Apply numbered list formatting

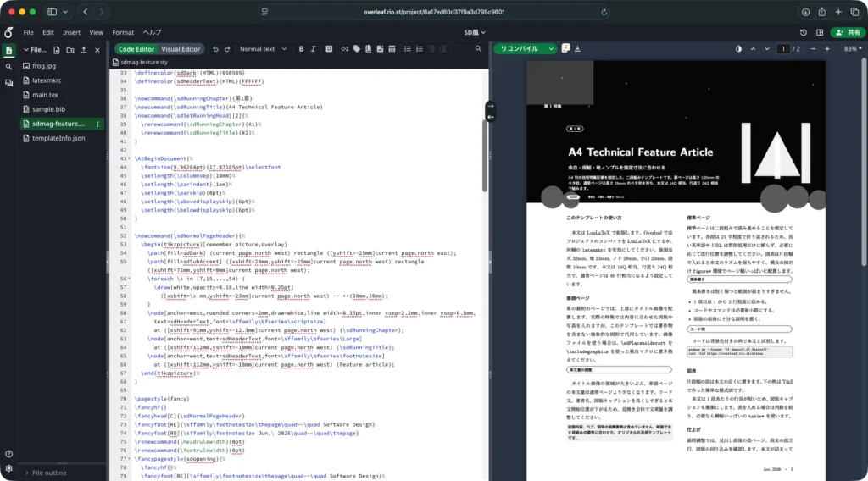(420, 49)
